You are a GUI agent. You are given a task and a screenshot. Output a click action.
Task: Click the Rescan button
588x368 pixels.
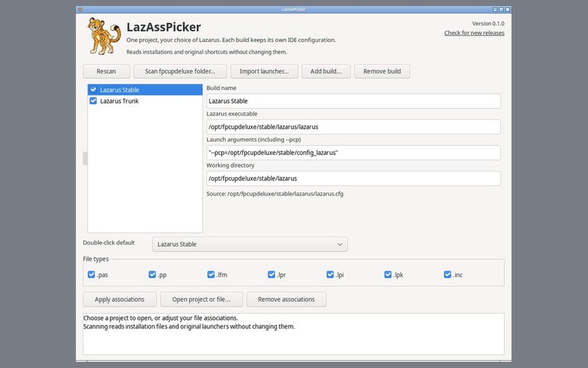[x=106, y=71]
